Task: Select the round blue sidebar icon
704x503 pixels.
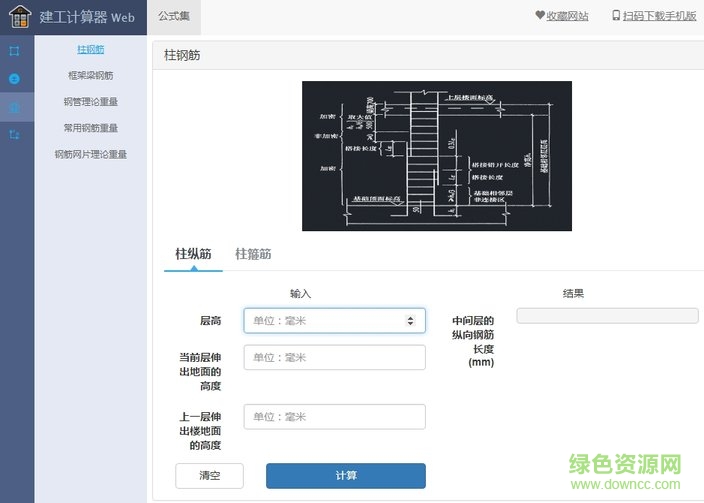Action: pos(14,79)
